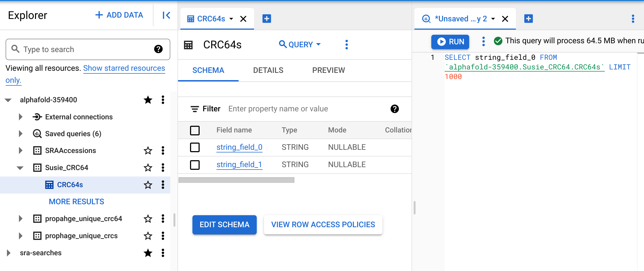Toggle select-all fields checkbox
Screen dimensions: 644x271
[x=195, y=130]
